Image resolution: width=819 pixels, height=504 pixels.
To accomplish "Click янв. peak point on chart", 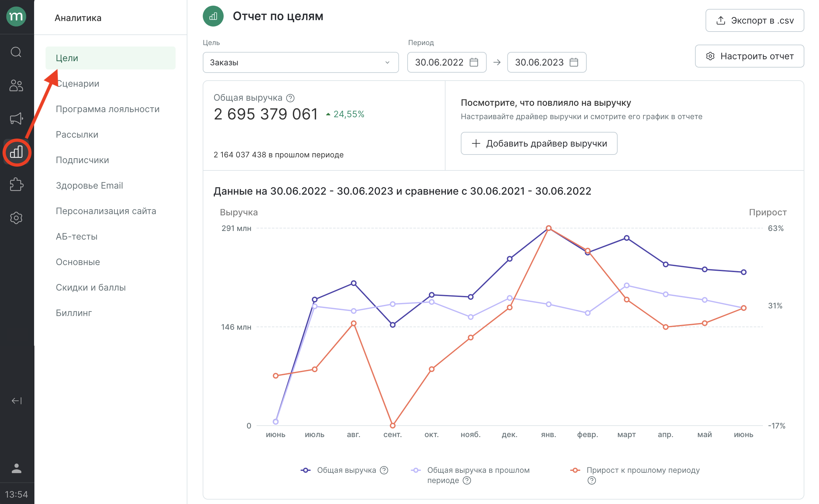I will point(548,228).
